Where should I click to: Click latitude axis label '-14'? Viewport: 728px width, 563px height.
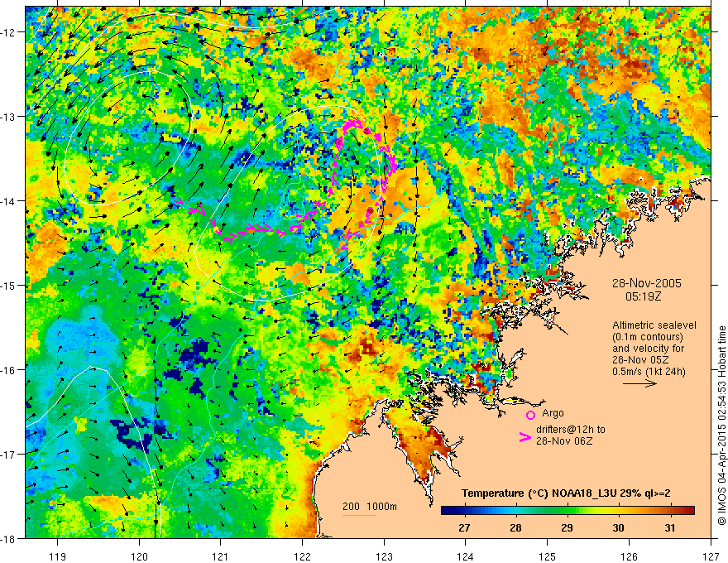8,201
